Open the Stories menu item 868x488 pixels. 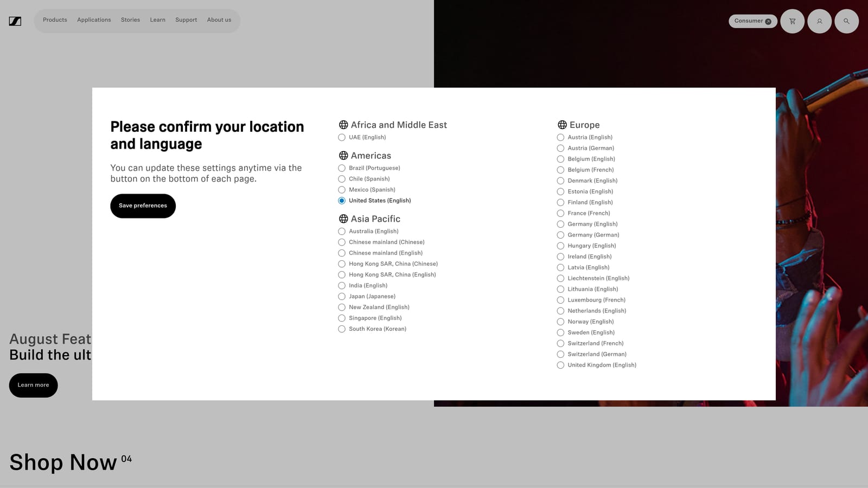click(x=130, y=20)
